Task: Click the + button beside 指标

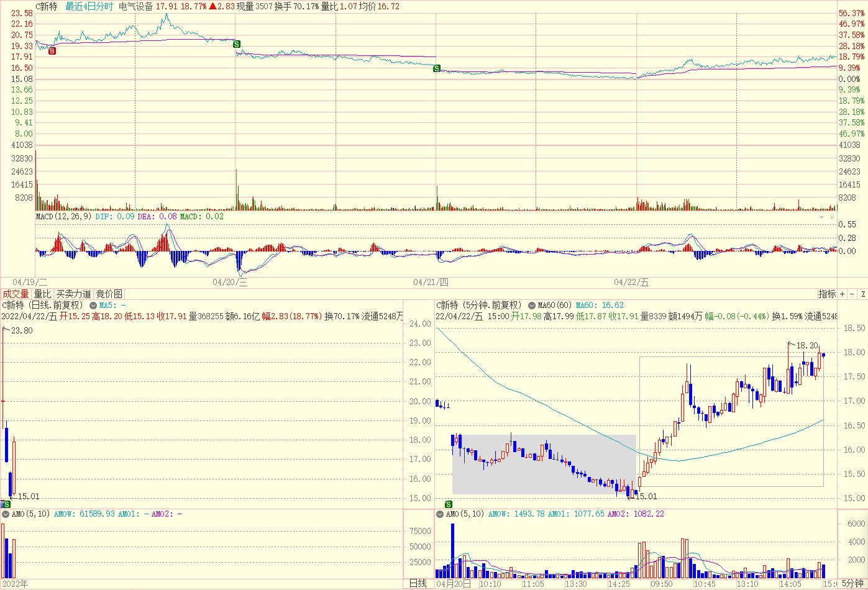Action: 843,294
